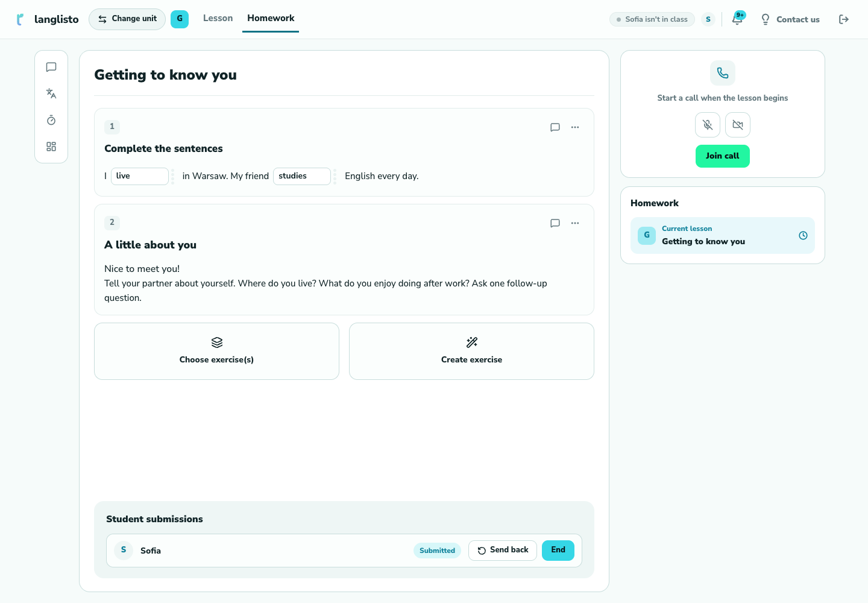Open comment icon on exercise 1
The image size is (868, 603).
pos(555,127)
